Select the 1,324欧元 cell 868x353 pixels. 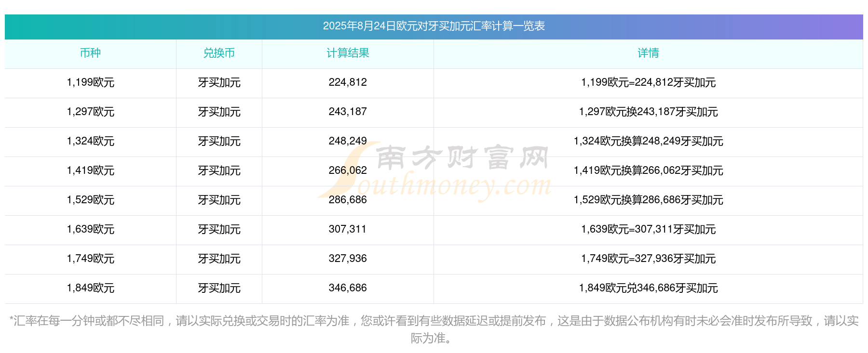[90, 141]
